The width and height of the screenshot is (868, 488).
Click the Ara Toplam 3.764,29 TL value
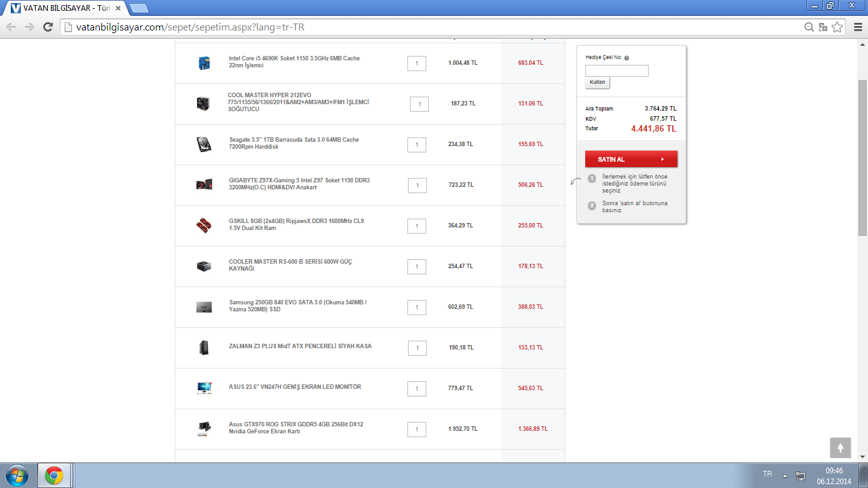pos(660,109)
